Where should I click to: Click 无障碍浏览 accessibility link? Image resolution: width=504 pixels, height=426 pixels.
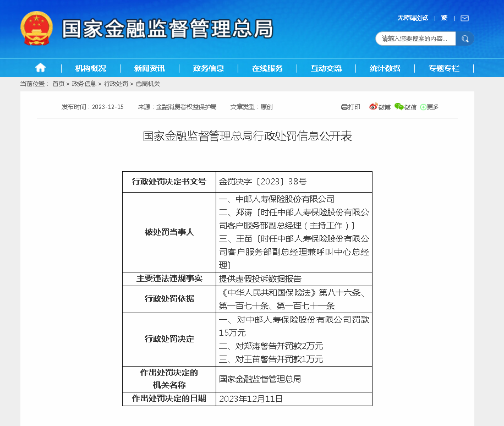pos(413,18)
